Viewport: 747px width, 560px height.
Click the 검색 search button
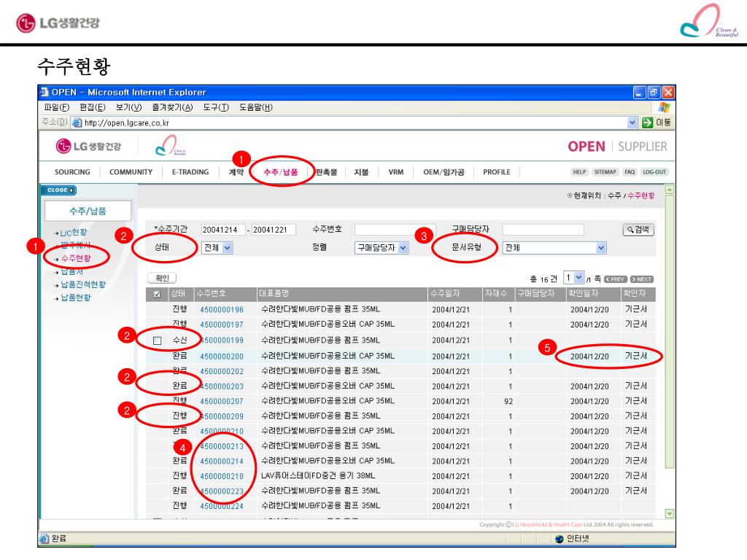coord(638,230)
